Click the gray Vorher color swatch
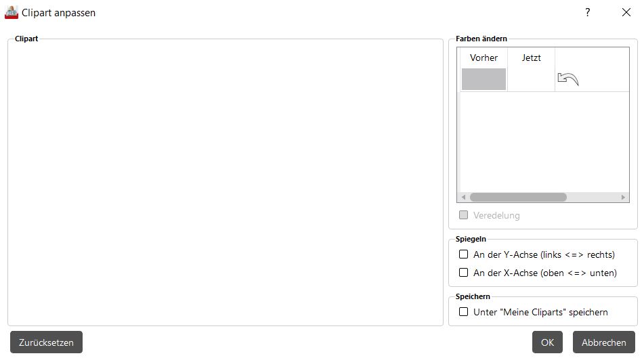 tap(484, 79)
